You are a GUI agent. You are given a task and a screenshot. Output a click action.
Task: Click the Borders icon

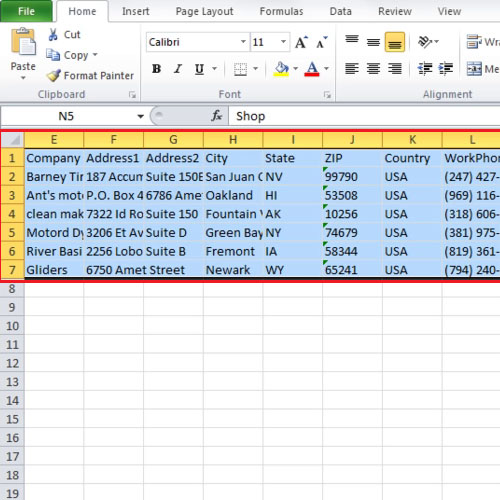tap(240, 69)
